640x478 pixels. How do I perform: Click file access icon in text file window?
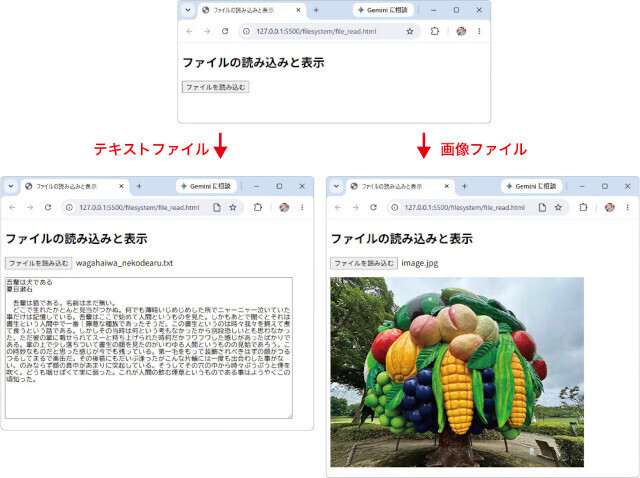tap(217, 208)
